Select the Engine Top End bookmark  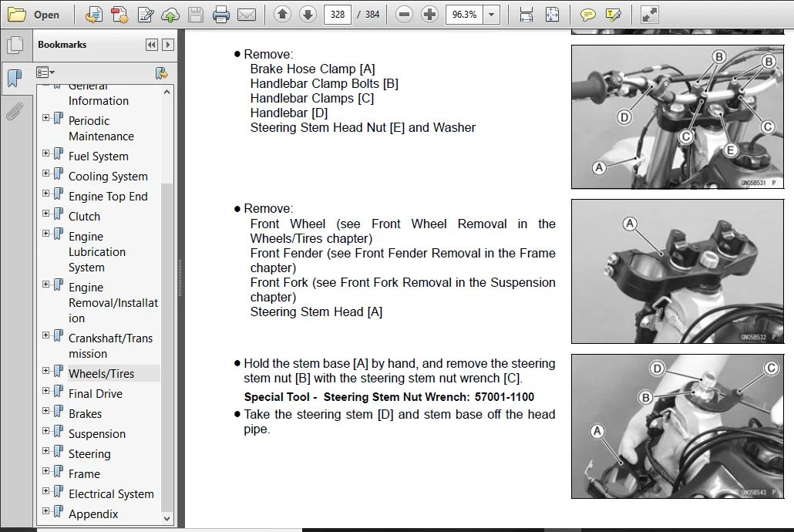click(108, 197)
